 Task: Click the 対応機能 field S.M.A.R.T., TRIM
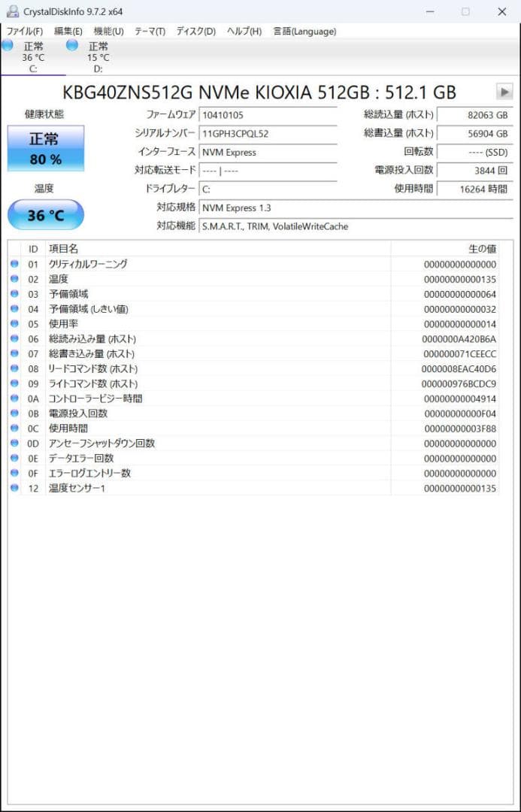[356, 226]
